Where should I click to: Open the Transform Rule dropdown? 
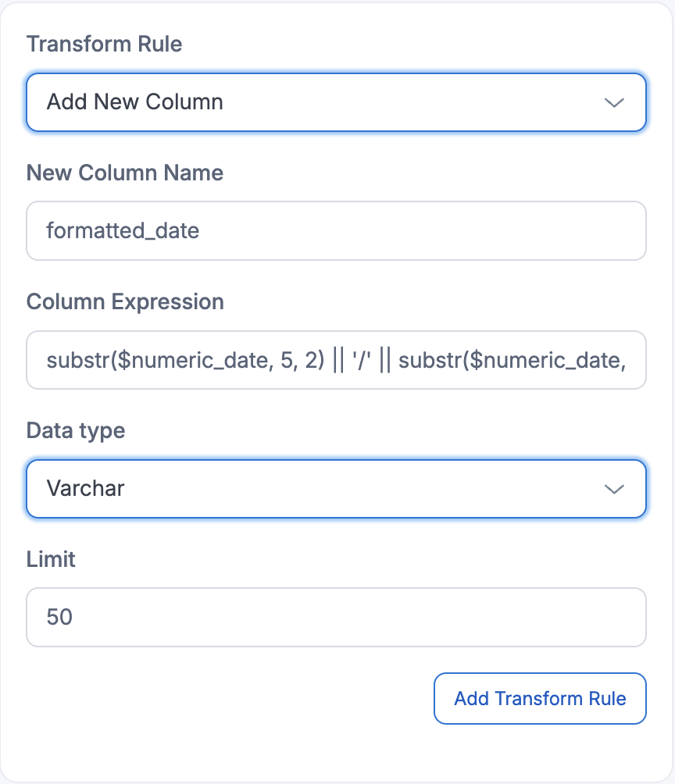(x=336, y=102)
